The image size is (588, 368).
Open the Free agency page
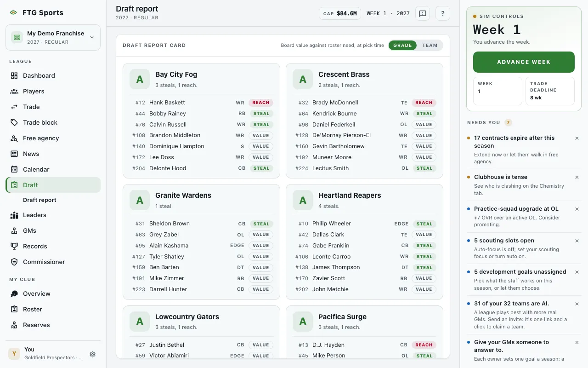pos(53,138)
